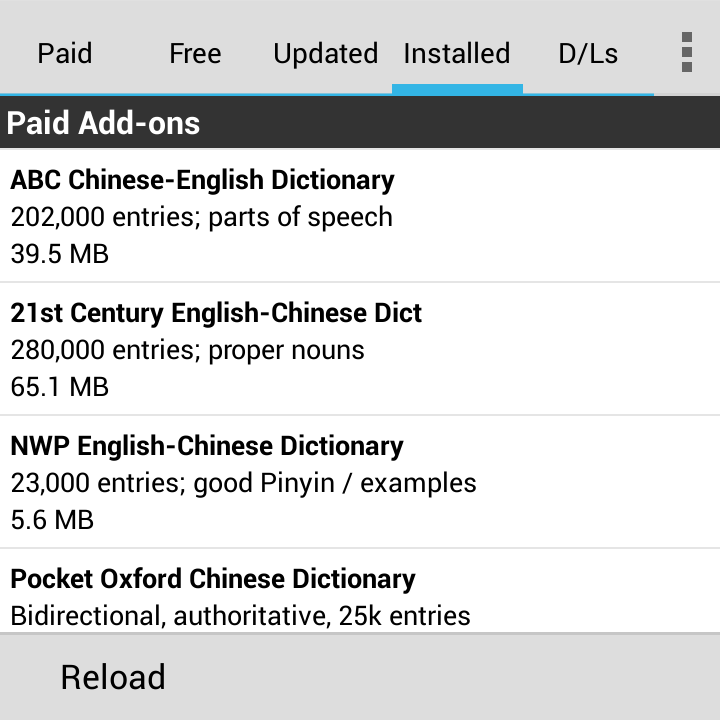The width and height of the screenshot is (720, 720).
Task: Switch to the Paid tab
Action: click(65, 53)
